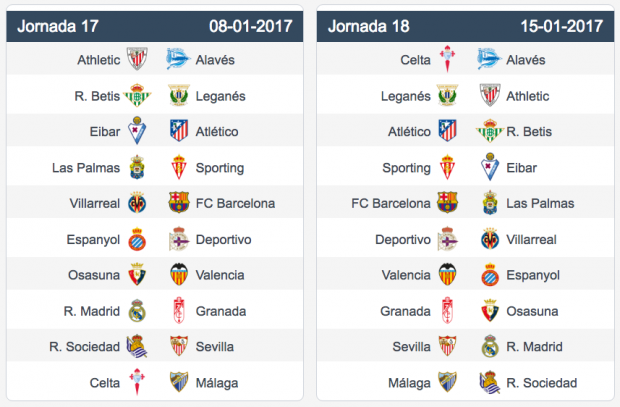Click the Sevilla crest in Jornada 17
620x407 pixels.
(178, 346)
